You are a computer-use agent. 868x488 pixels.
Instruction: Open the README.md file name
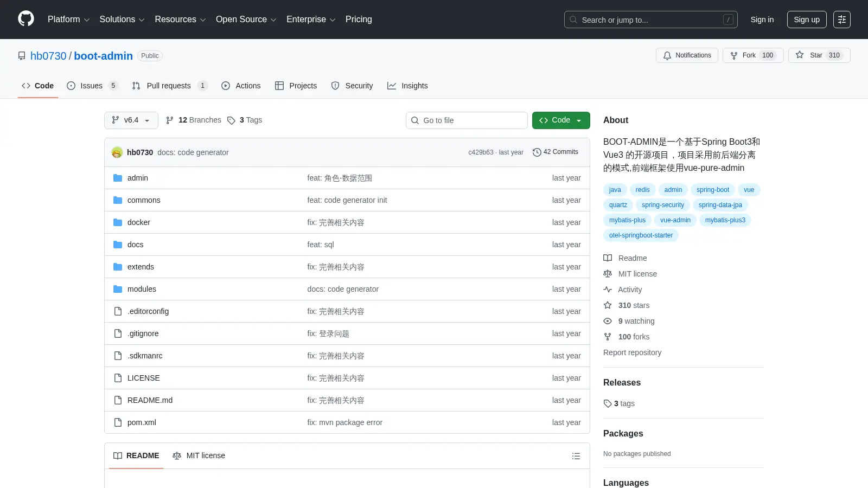coord(150,400)
